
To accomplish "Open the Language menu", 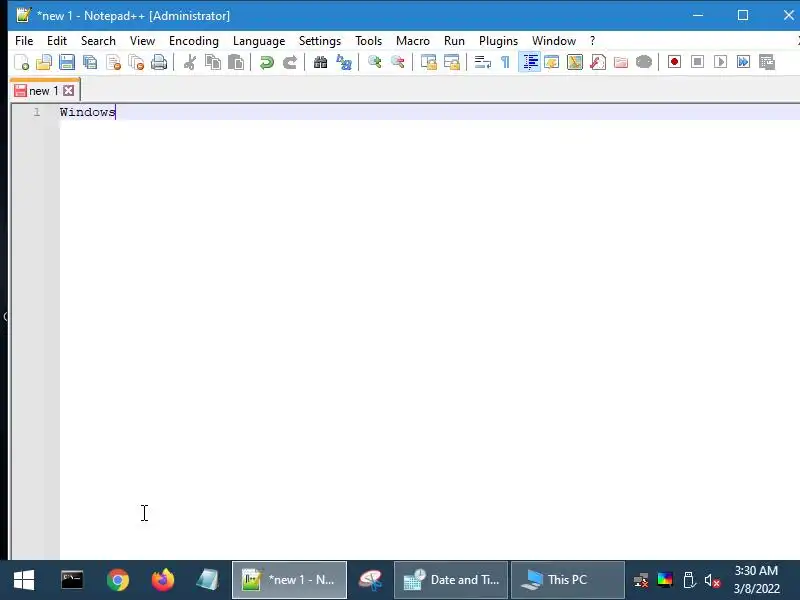I will coord(259,41).
